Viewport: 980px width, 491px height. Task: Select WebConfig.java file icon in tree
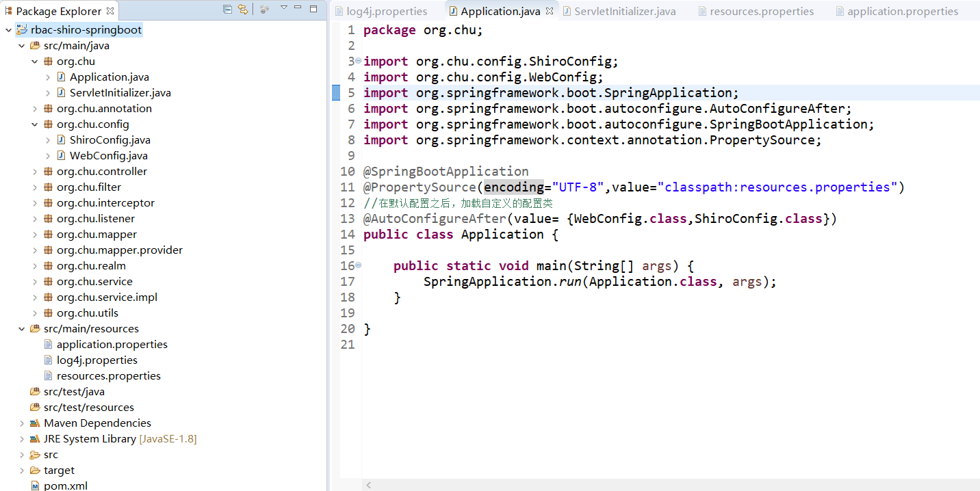tap(61, 156)
